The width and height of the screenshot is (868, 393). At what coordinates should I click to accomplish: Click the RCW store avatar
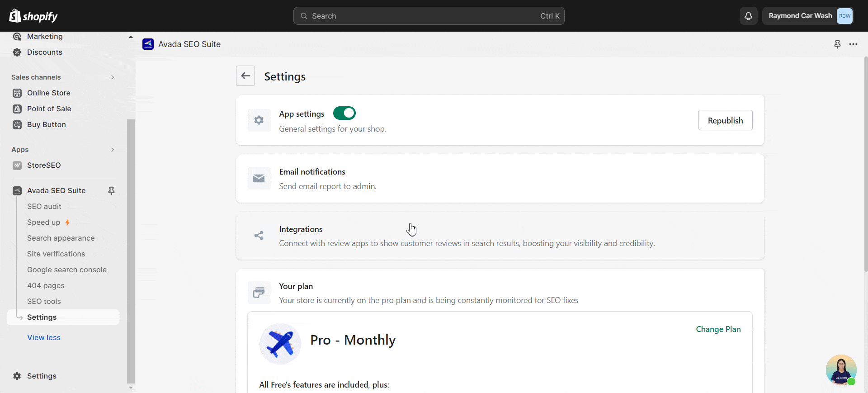(844, 16)
